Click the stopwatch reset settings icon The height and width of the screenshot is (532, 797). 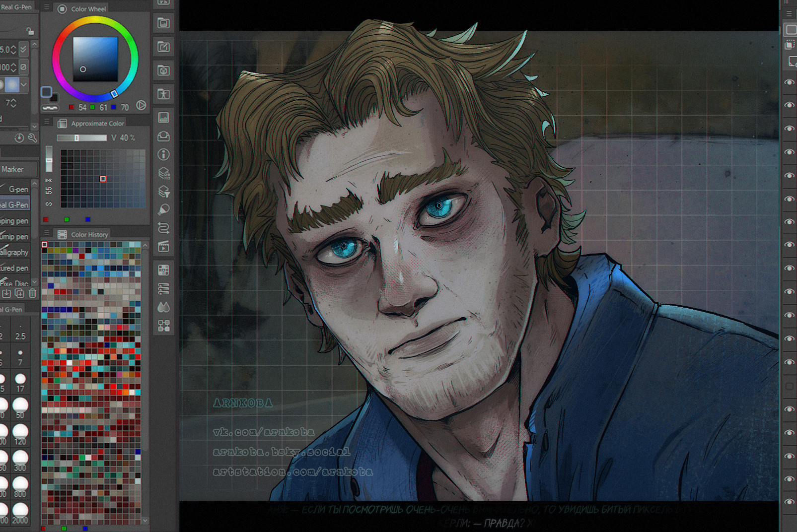click(19, 138)
